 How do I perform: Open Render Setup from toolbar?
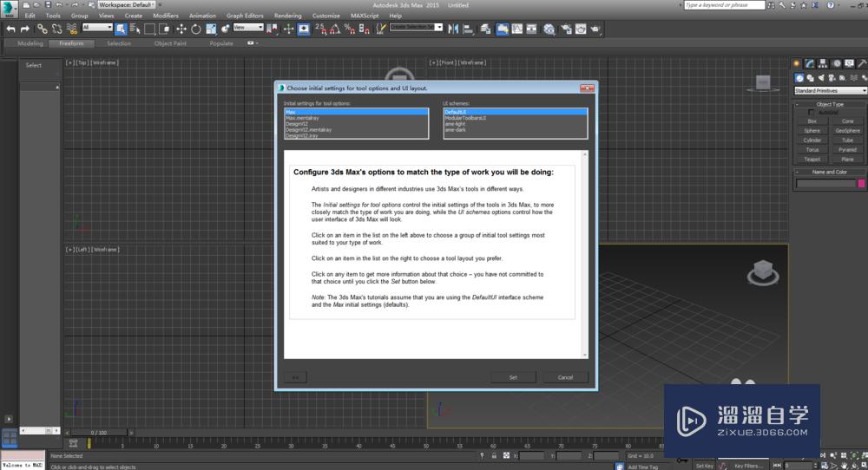pos(566,29)
